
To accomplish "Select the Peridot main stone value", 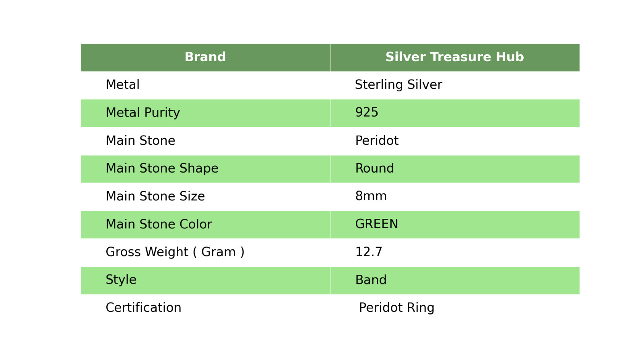I will coord(377,141).
